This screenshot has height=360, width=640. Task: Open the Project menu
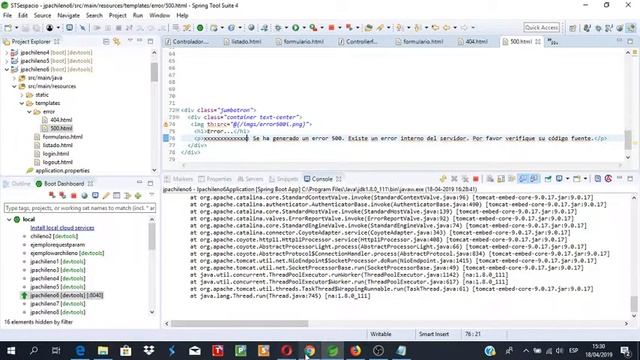pos(118,16)
